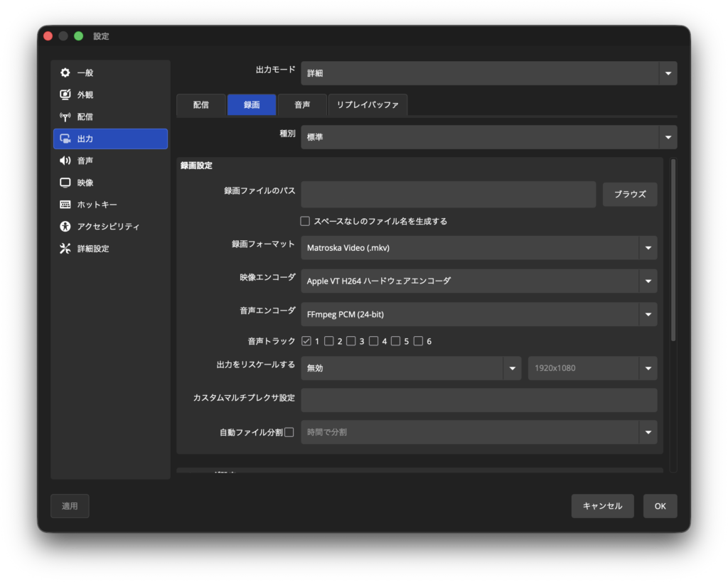Click the 出力 output icon in sidebar
The width and height of the screenshot is (728, 582).
click(65, 139)
